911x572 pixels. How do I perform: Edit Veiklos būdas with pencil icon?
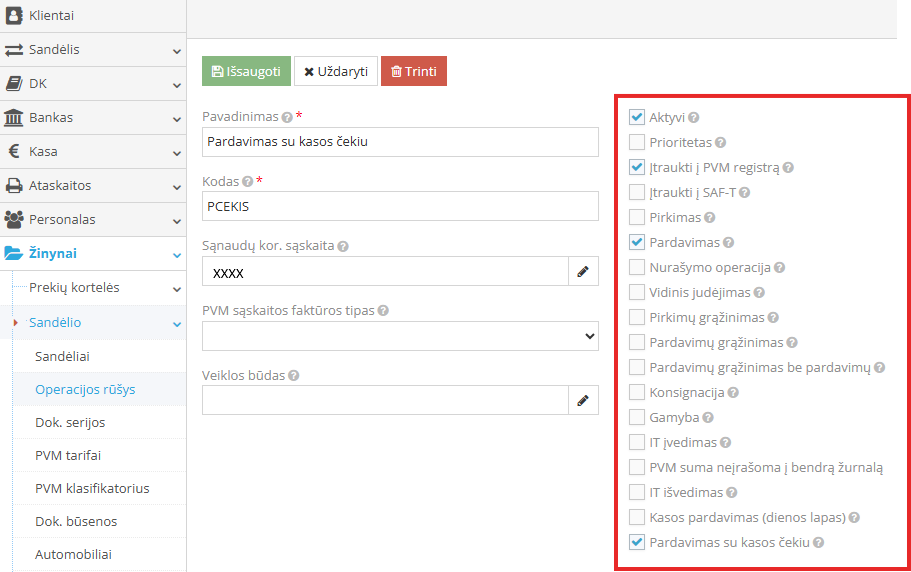point(583,400)
